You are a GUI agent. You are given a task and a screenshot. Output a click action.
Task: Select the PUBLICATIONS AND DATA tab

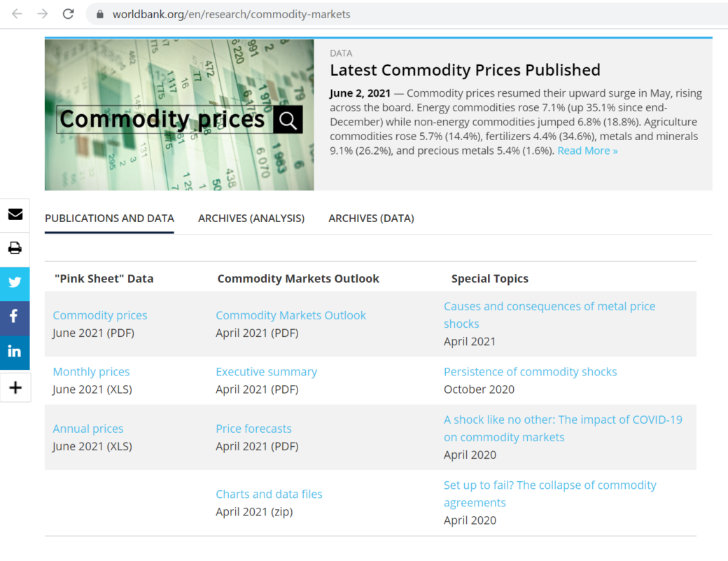coord(109,219)
